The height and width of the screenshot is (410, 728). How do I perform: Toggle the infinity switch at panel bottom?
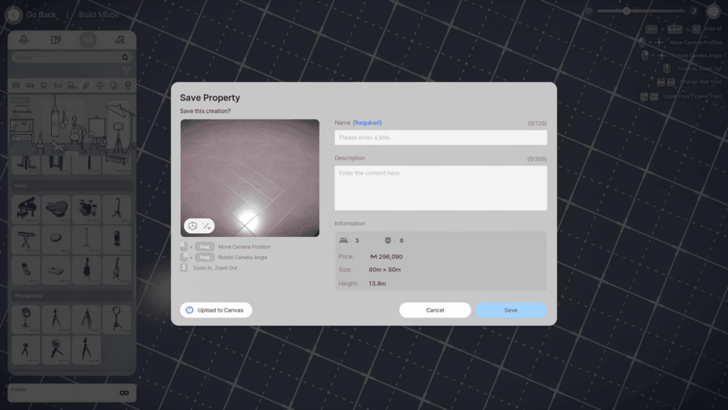[124, 393]
